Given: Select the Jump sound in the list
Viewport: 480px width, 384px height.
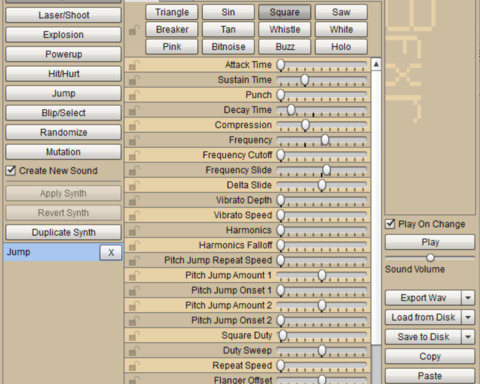Looking at the screenshot, I should [52, 252].
